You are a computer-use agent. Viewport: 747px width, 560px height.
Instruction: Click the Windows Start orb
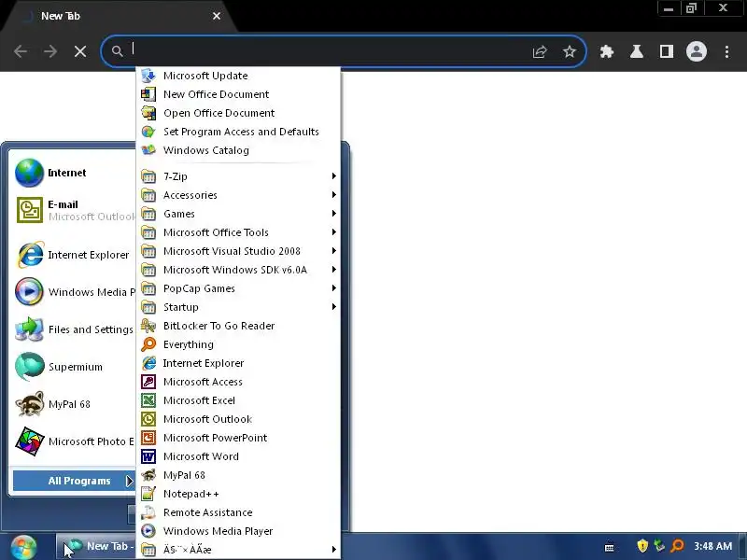(23, 547)
